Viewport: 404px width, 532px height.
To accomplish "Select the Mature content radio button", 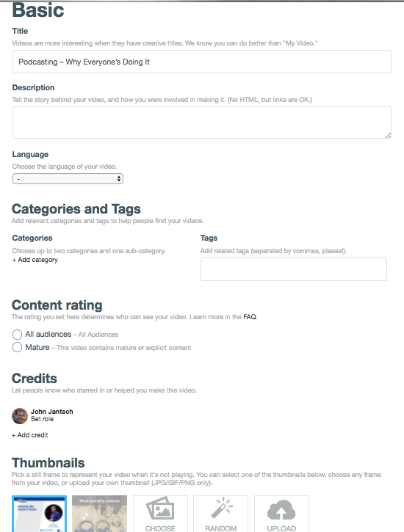I will click(18, 347).
